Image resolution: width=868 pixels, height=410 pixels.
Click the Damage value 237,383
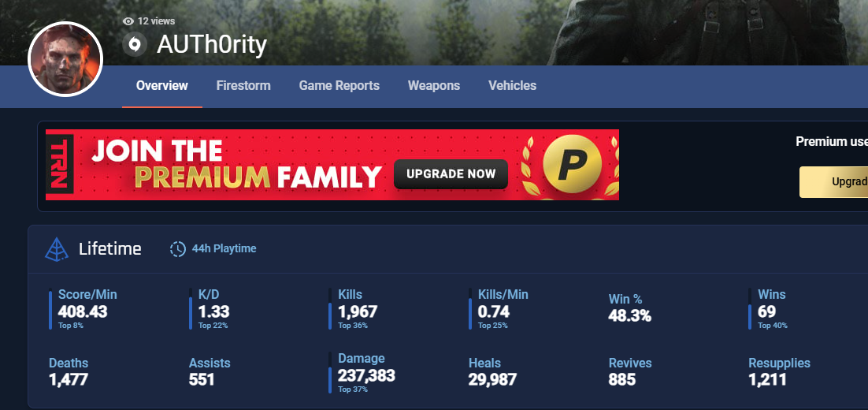coord(366,375)
